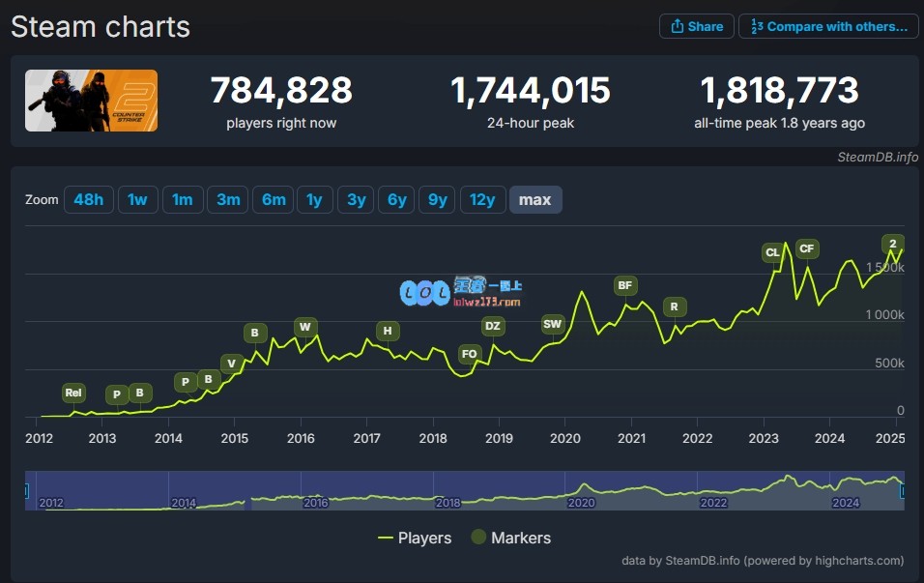Set zoom to 1w
Viewport: 924px width, 583px height.
pyautogui.click(x=137, y=199)
